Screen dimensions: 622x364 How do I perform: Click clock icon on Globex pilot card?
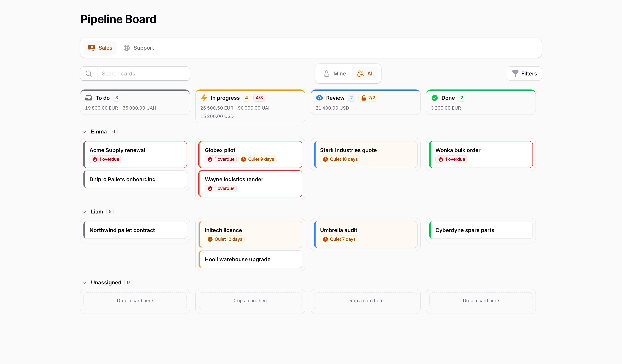(x=243, y=159)
